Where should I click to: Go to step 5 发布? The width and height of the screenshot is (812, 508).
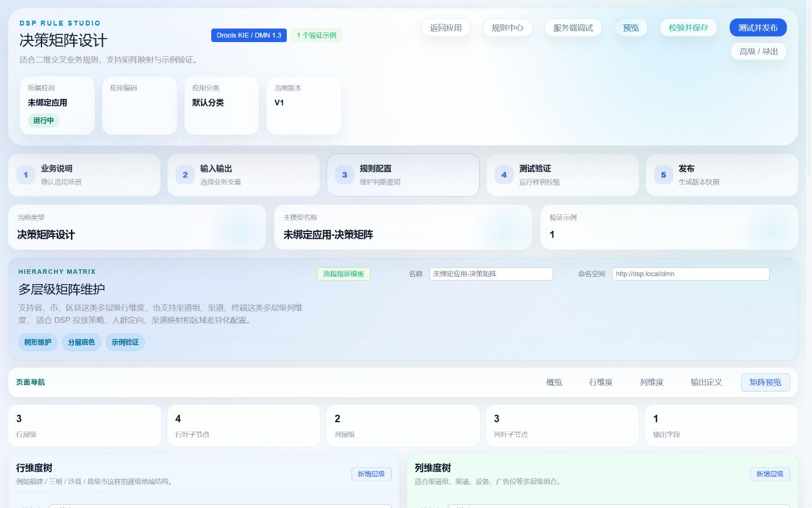(x=722, y=175)
